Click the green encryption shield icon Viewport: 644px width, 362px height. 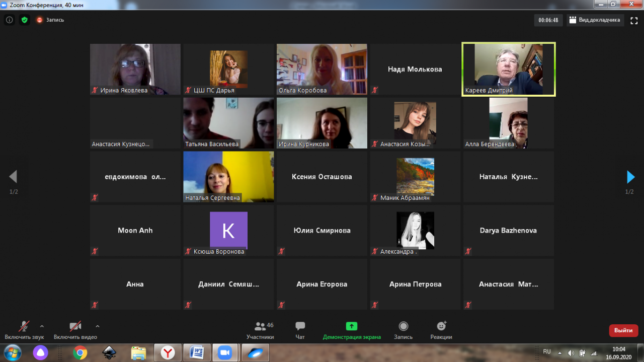[x=24, y=20]
